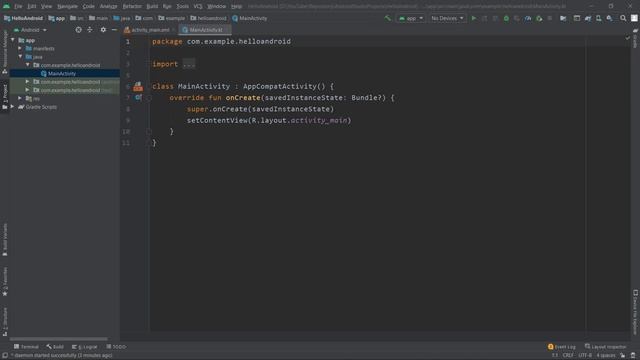This screenshot has height=360, width=640.
Task: Toggle the Structure side tab
Action: pos(5,322)
